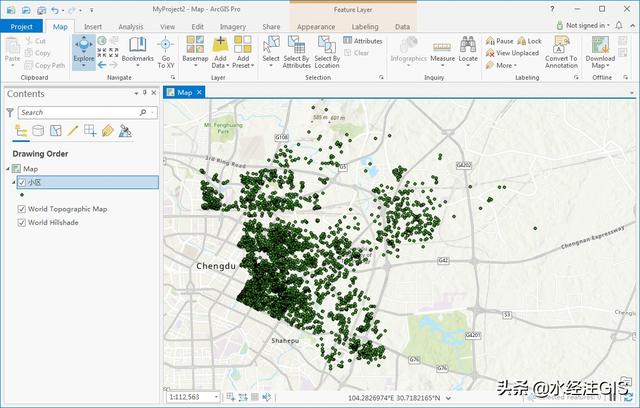Switch to the Share ribbon tab
Viewport: 640px width, 408px height.
click(271, 27)
